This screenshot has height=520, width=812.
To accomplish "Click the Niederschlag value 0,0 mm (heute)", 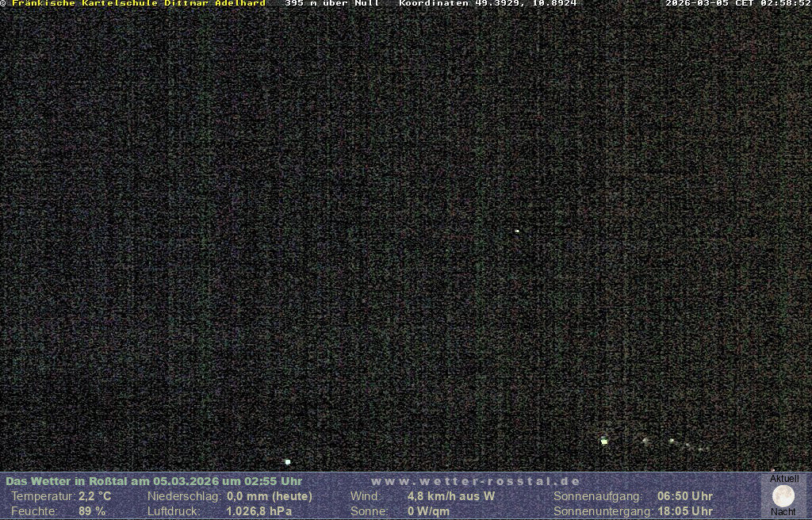I will click(x=270, y=496).
